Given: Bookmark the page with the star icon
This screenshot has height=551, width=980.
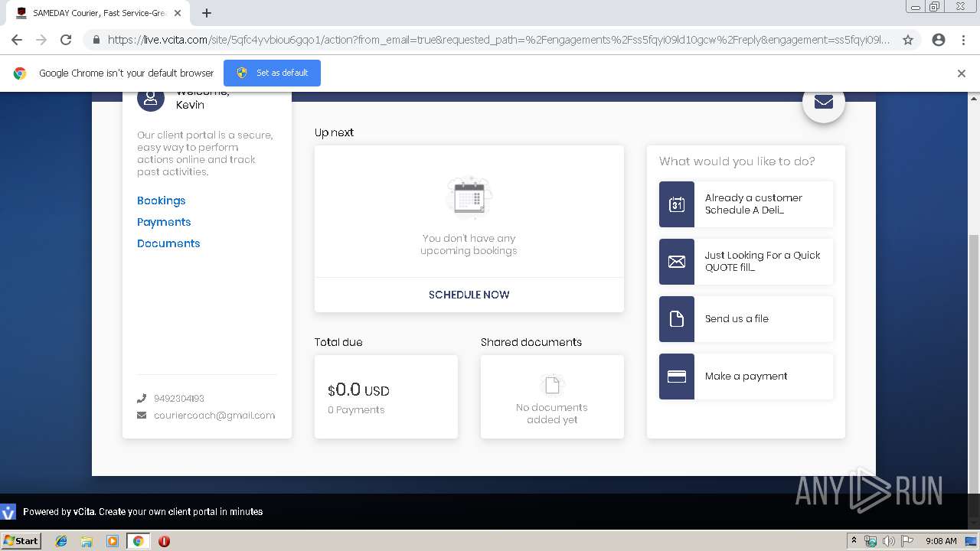Looking at the screenshot, I should (x=908, y=40).
